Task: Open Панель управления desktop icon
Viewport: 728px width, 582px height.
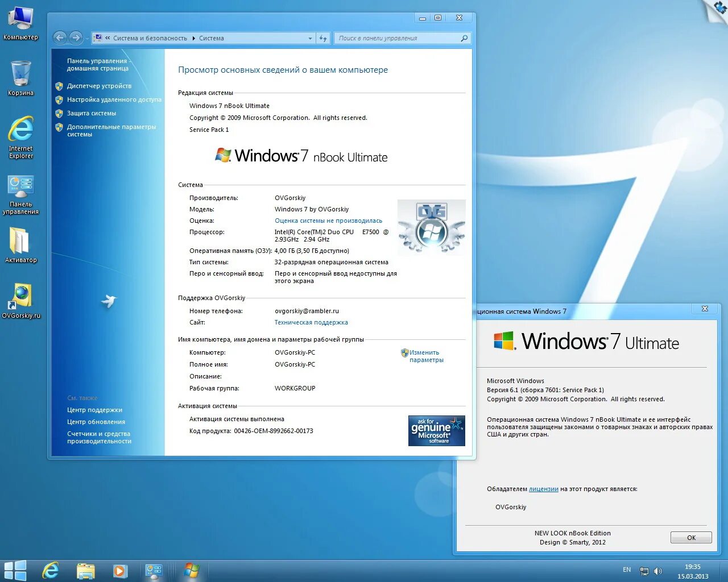Action: click(20, 195)
